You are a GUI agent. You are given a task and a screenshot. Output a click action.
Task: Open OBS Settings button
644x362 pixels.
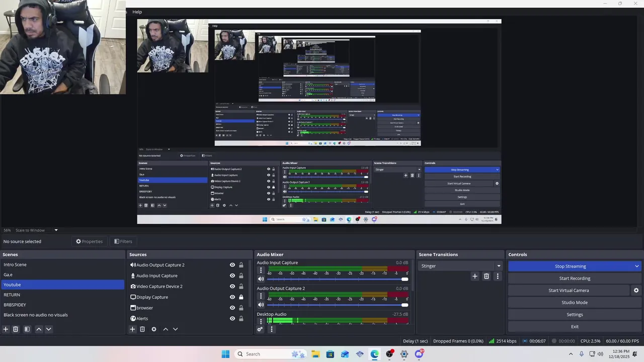[x=575, y=315]
